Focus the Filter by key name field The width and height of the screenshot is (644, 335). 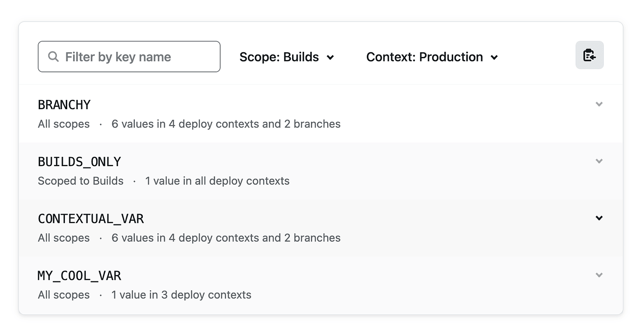coord(135,57)
